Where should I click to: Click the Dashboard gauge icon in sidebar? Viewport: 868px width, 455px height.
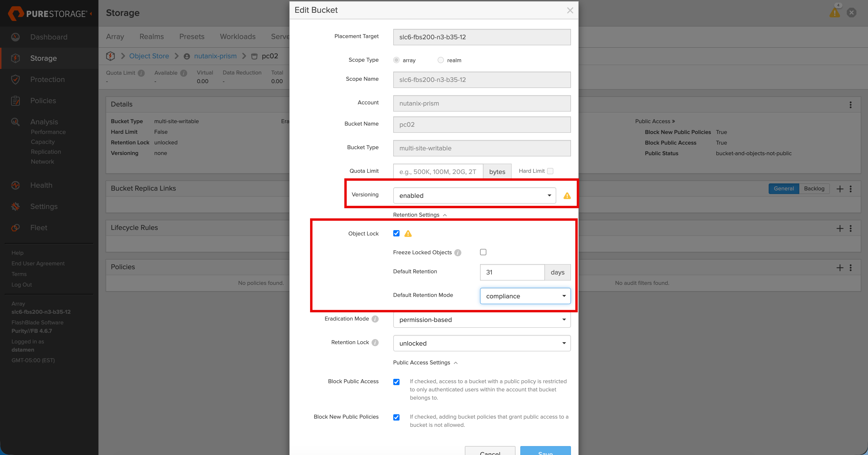(x=15, y=37)
